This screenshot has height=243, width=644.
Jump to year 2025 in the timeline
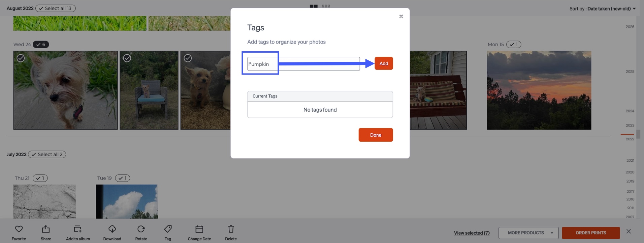(x=630, y=72)
